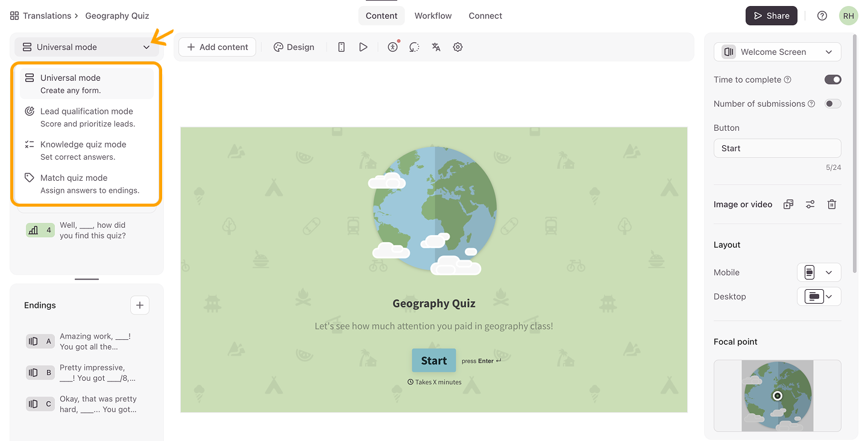Click the image adjust sliders icon
This screenshot has height=441, width=868.
[810, 204]
